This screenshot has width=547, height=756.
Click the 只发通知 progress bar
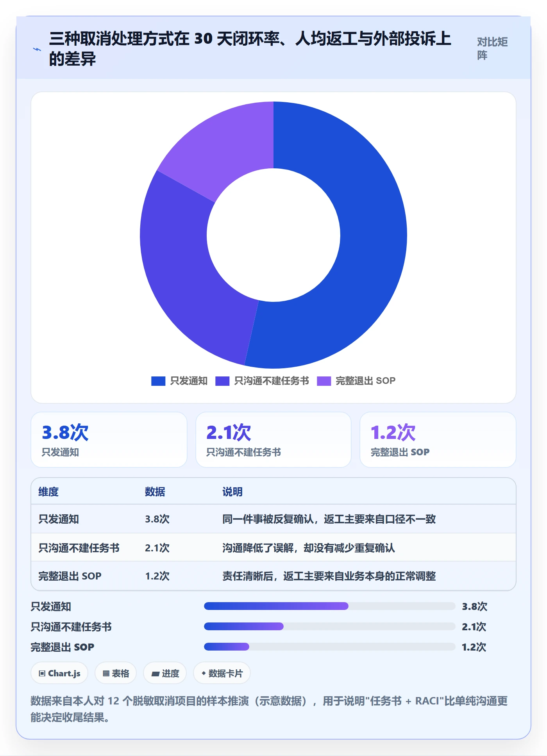(330, 606)
